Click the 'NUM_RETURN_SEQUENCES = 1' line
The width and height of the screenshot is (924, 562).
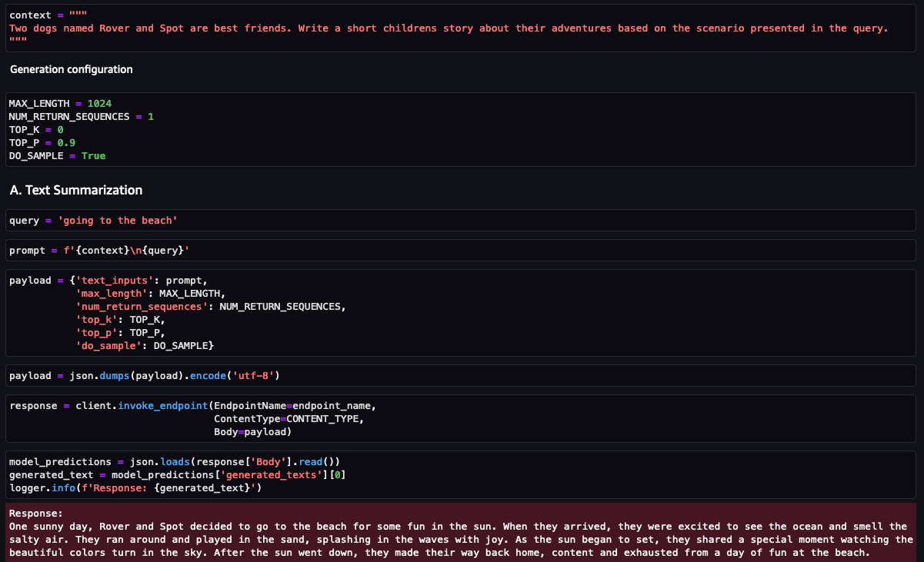(x=82, y=116)
